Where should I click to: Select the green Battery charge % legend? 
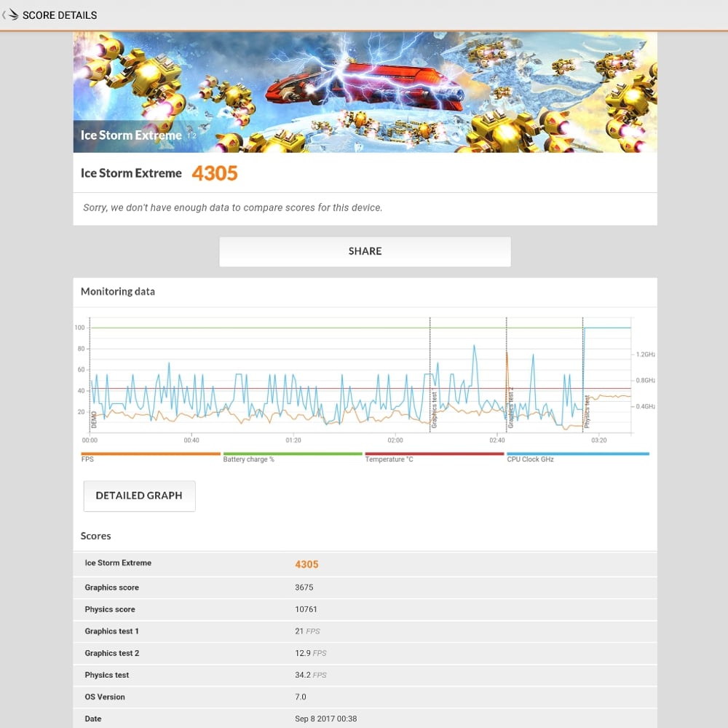pos(292,454)
